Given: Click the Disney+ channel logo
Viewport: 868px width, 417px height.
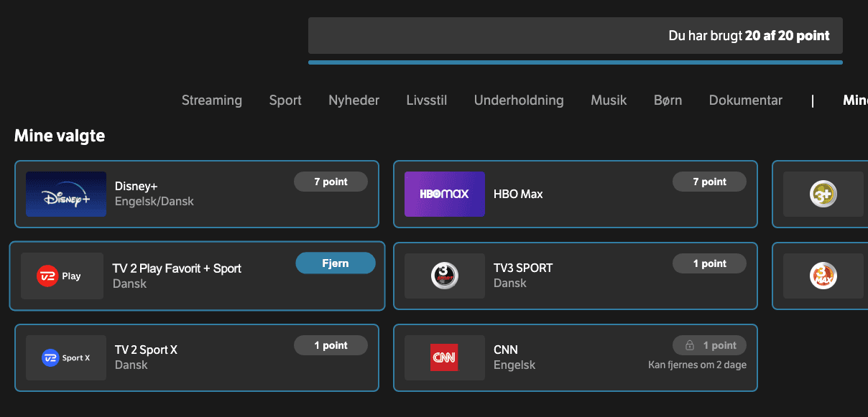Looking at the screenshot, I should 65,194.
